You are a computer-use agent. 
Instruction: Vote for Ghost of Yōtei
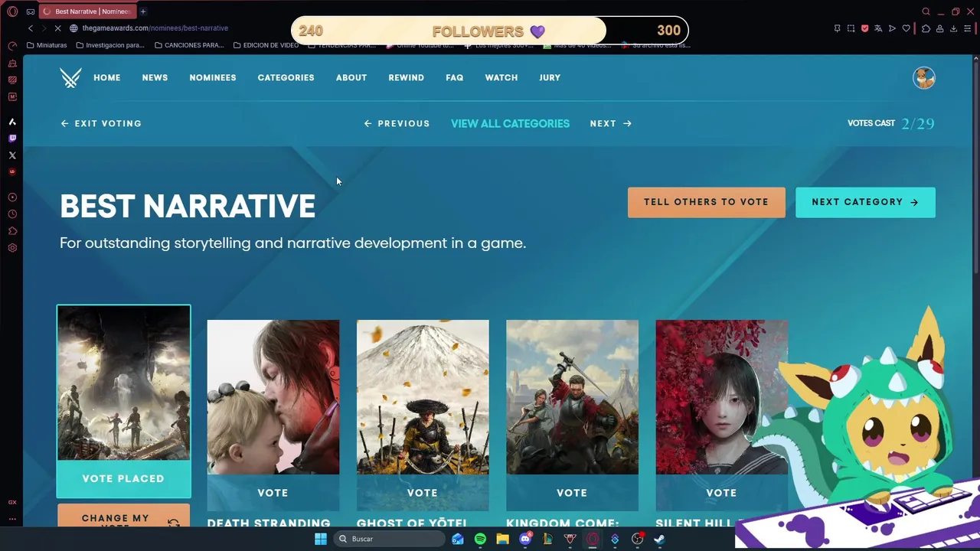[423, 493]
